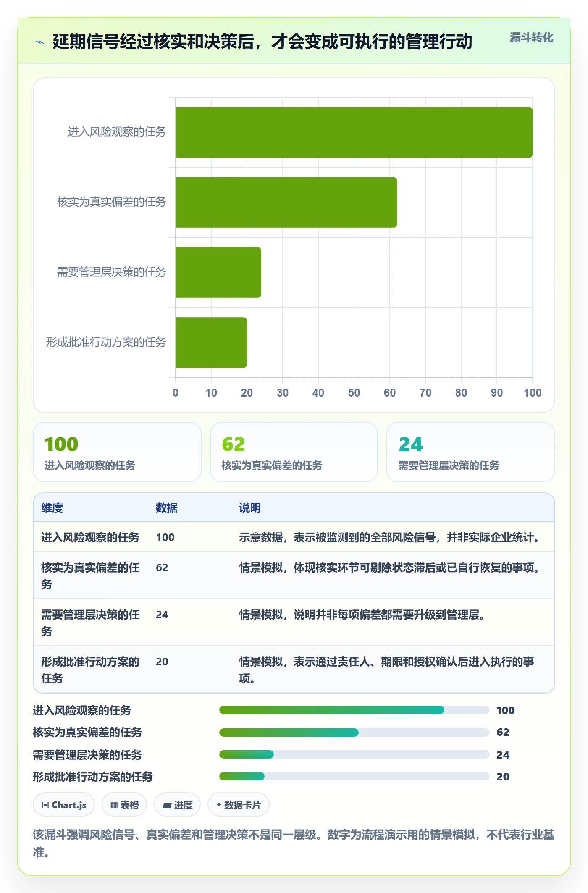The height and width of the screenshot is (893, 588).
Task: Click the diamond icon in 数据卡片 chip
Action: [219, 805]
